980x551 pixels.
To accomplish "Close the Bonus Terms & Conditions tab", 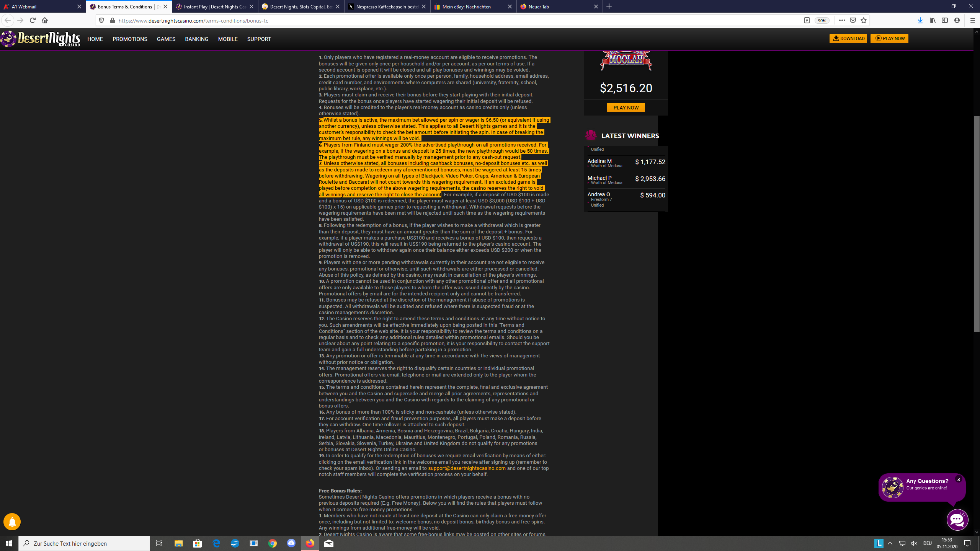I will [x=165, y=7].
